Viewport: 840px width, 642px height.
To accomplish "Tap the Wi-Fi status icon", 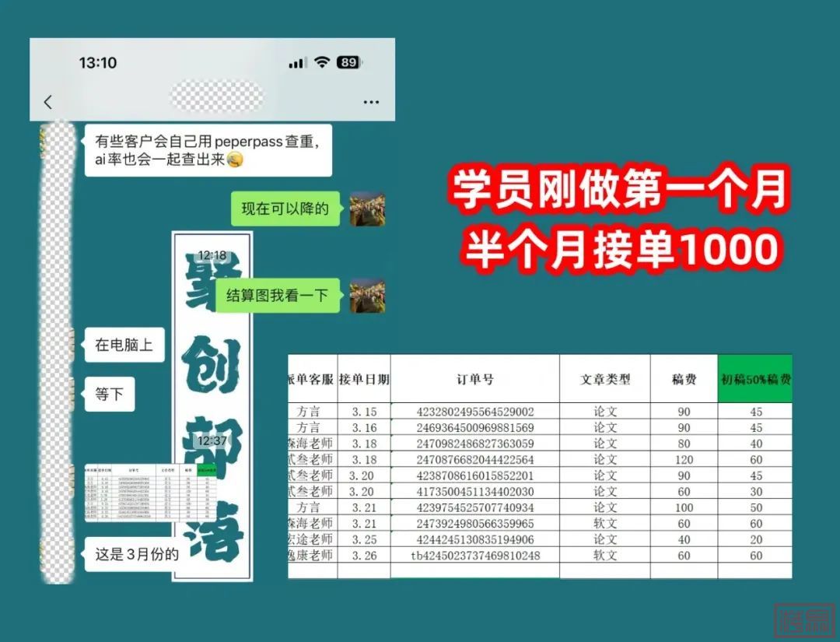I will point(322,62).
